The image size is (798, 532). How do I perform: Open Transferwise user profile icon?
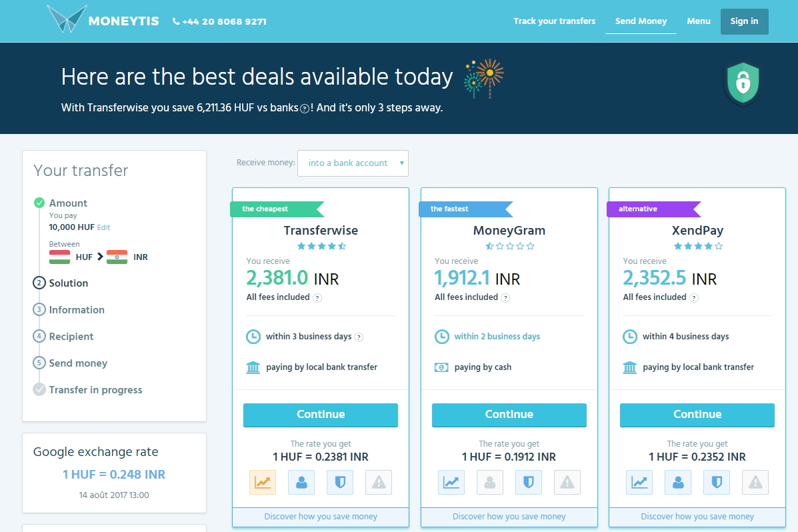click(301, 482)
